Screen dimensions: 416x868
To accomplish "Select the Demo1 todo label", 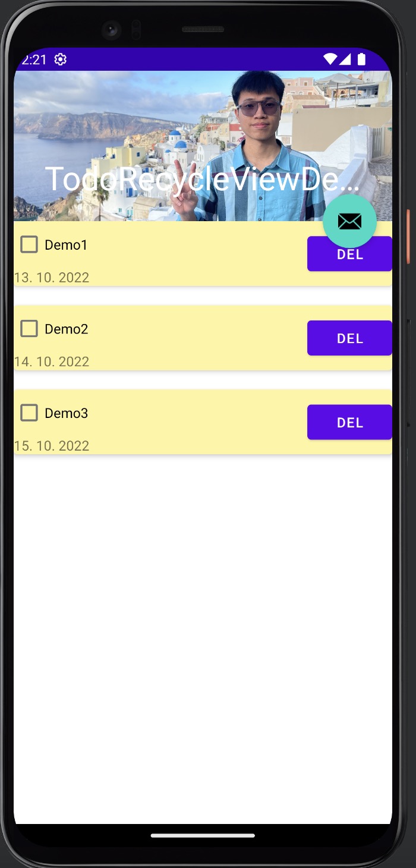I will pos(66,245).
